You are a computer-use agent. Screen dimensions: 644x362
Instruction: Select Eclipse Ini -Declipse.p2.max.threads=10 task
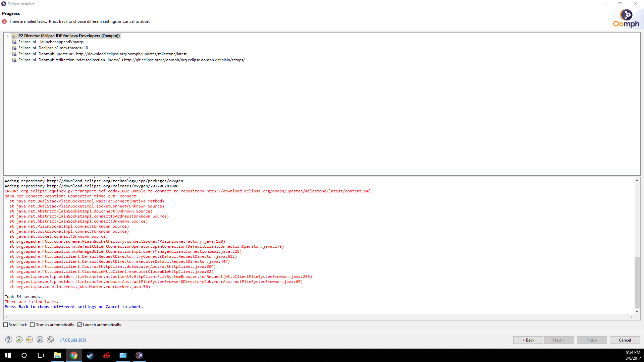pyautogui.click(x=53, y=48)
